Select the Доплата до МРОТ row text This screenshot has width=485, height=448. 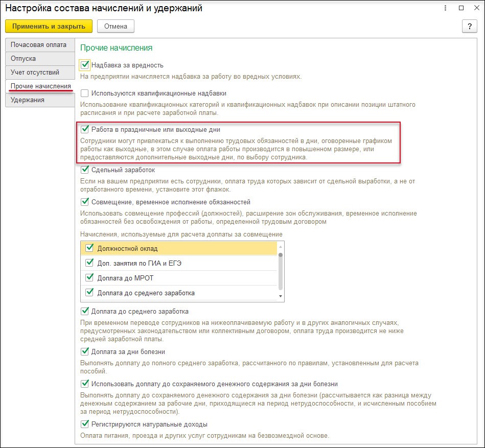click(x=125, y=278)
